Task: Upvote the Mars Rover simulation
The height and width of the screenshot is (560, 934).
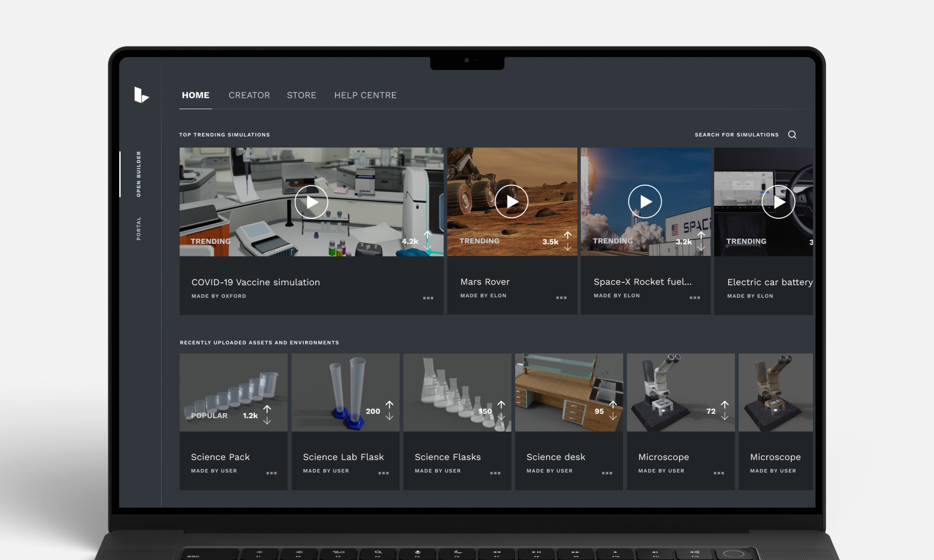Action: (567, 235)
